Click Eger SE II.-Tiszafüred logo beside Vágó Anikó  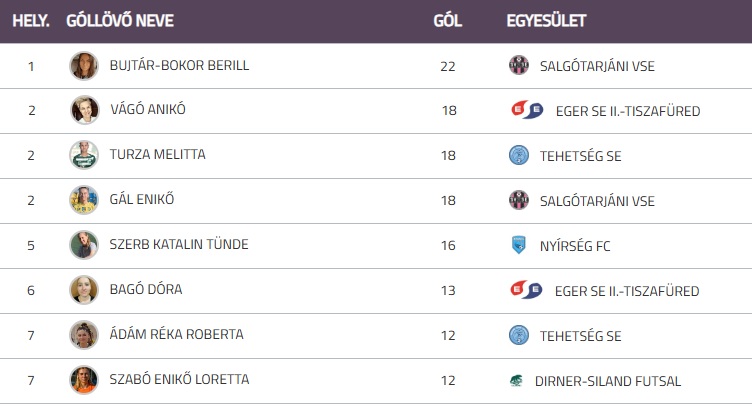pos(526,111)
